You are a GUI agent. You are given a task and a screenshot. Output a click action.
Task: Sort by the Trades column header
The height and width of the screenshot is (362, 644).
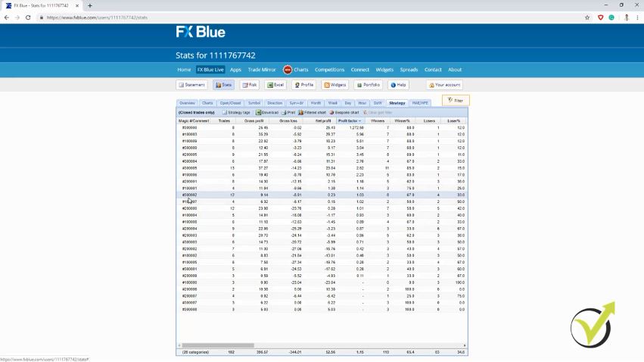tap(224, 121)
